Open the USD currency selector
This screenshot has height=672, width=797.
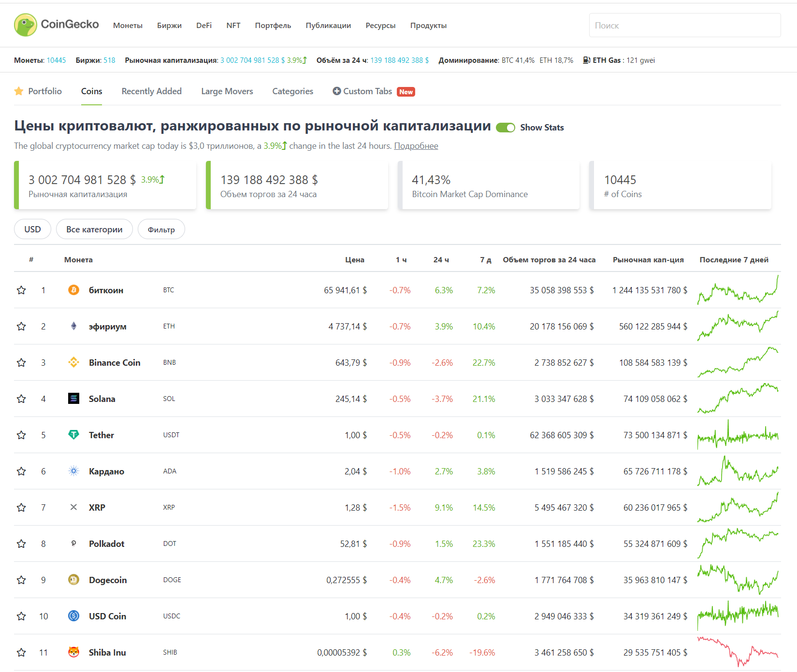32,229
